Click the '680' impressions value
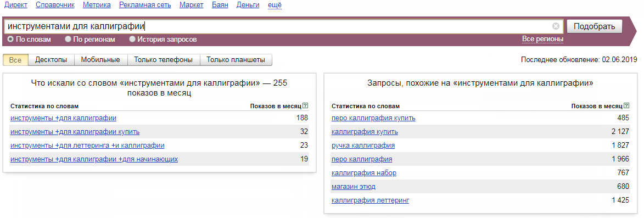This screenshot has height=218, width=644. 624,187
